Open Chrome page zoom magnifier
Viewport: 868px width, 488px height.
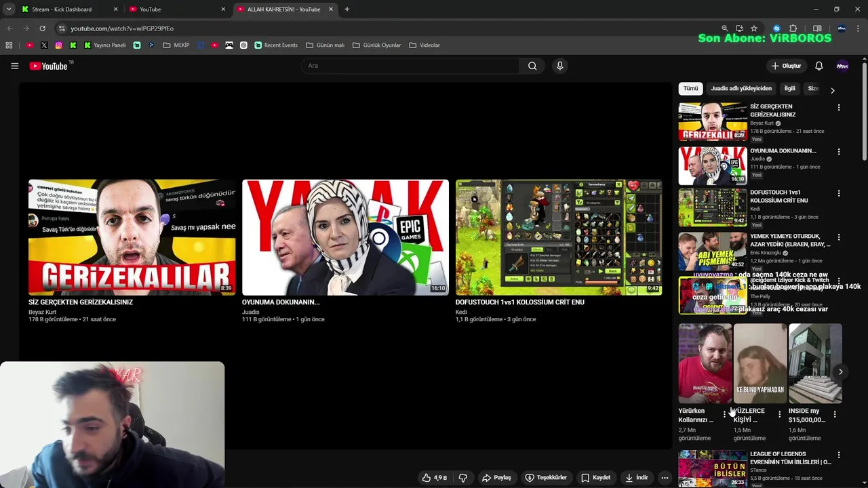pos(725,28)
